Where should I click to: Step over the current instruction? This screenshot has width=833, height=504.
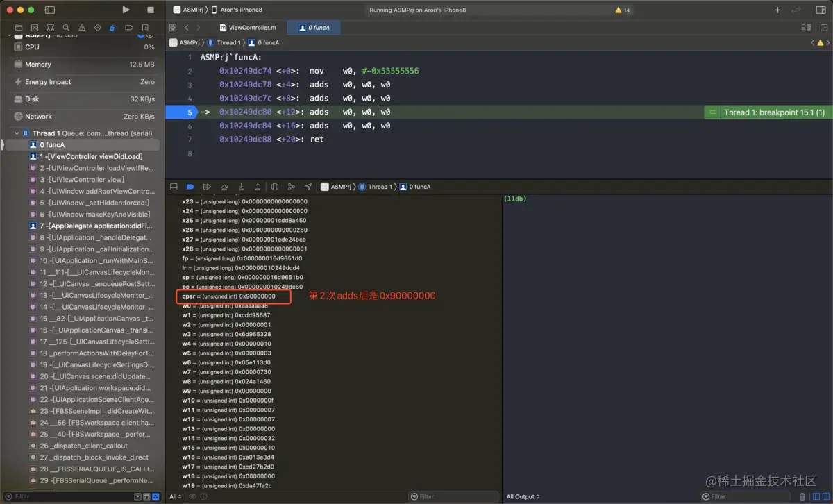(224, 187)
